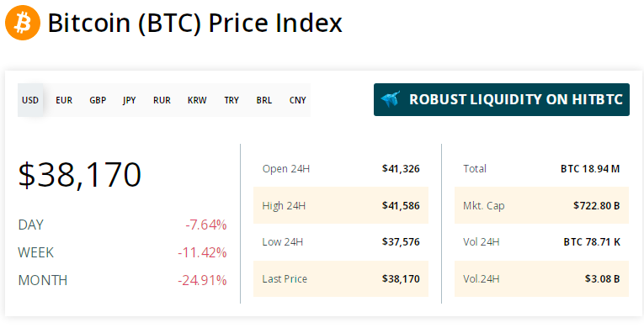Click the Last Price row
Image resolution: width=644 pixels, height=328 pixels.
[341, 279]
